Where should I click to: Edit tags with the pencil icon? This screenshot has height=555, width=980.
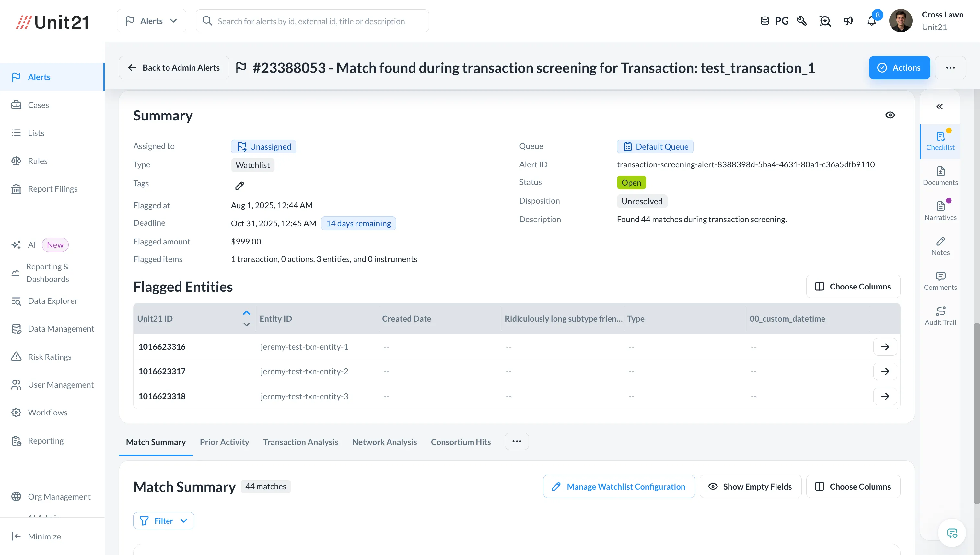point(239,186)
